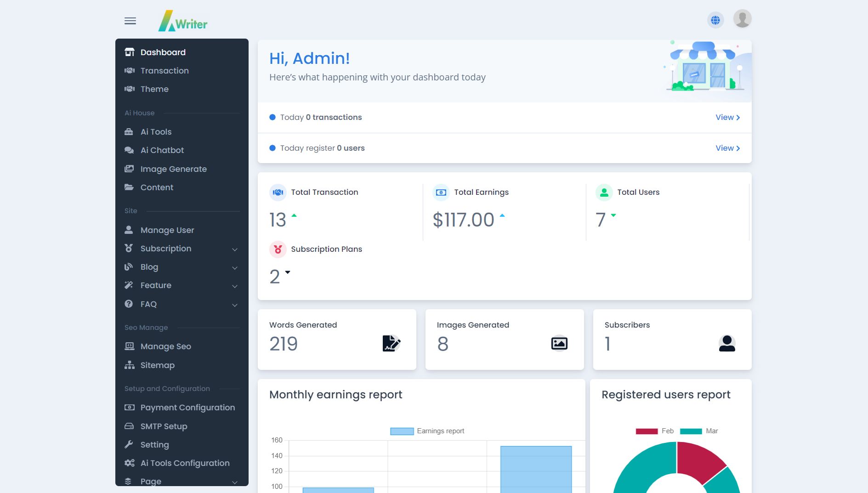Click the Images Generated picture icon
This screenshot has height=493, width=868.
click(x=559, y=343)
